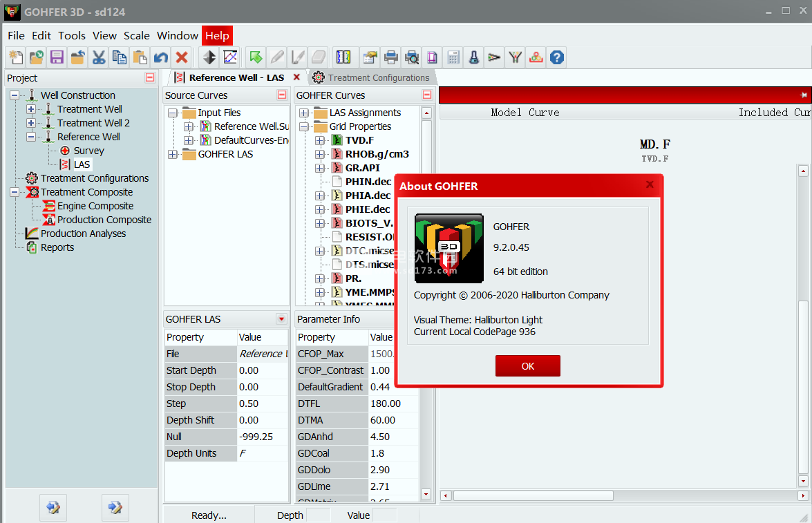Collapse the Well Construction tree node
812x523 pixels.
[15, 95]
